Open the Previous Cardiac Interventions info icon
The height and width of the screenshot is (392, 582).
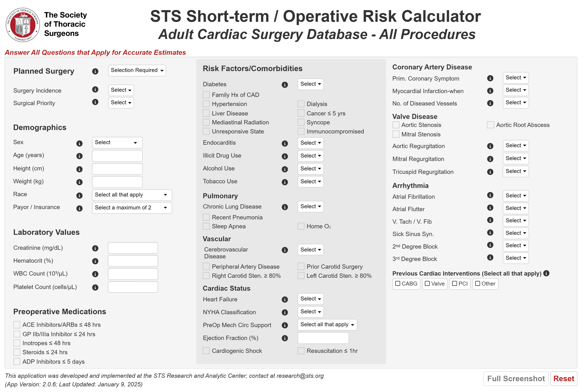click(x=546, y=273)
